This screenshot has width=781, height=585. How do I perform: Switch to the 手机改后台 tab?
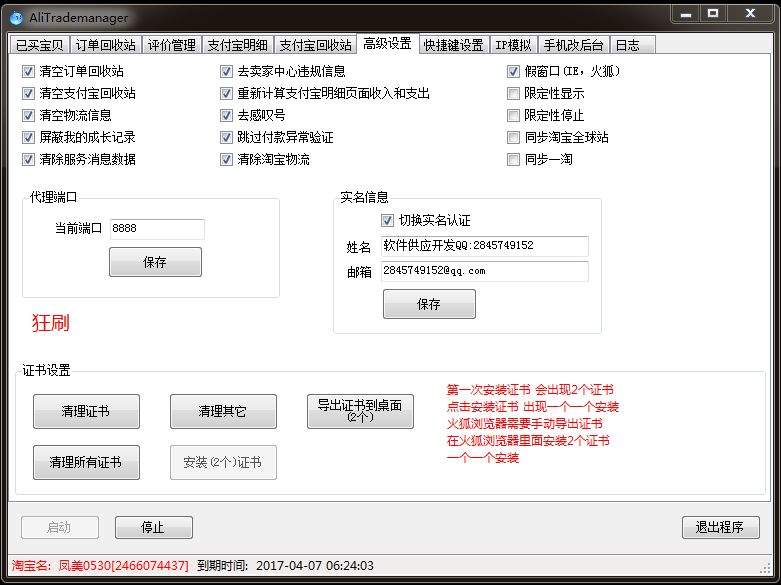point(573,45)
